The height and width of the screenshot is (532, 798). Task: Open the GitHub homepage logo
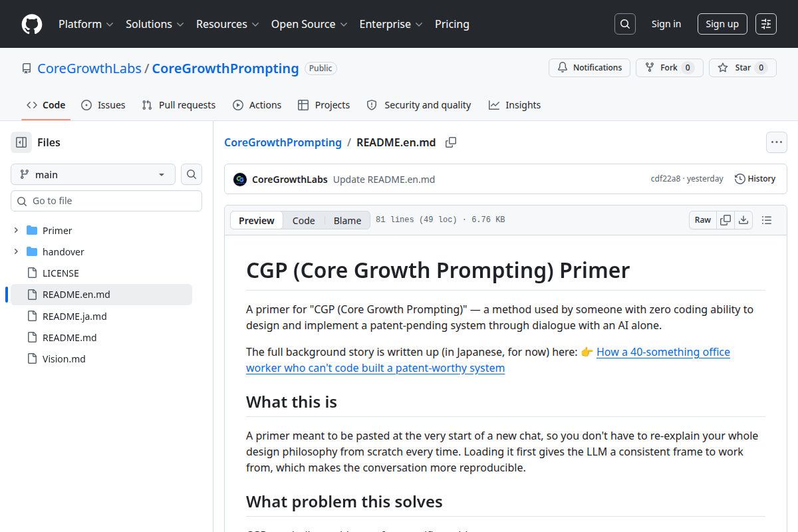[x=32, y=24]
